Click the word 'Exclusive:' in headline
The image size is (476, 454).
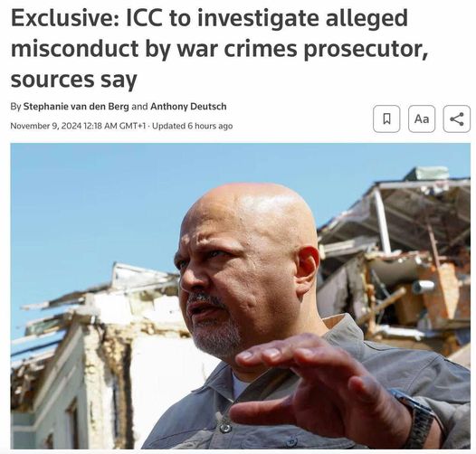(65, 18)
